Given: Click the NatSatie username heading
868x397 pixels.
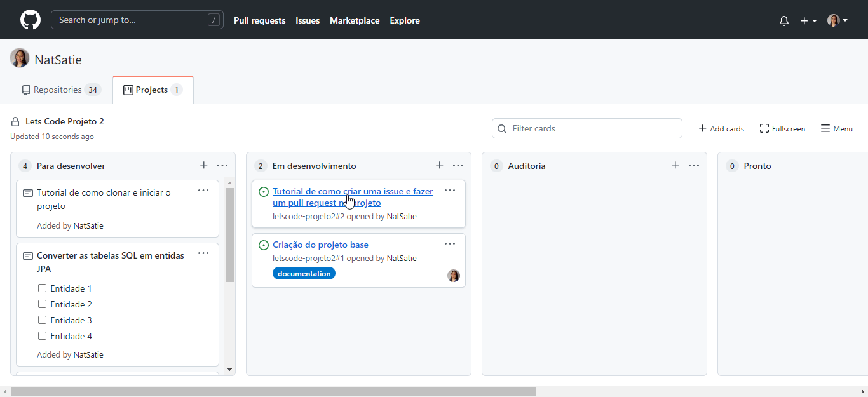Looking at the screenshot, I should pos(58,60).
